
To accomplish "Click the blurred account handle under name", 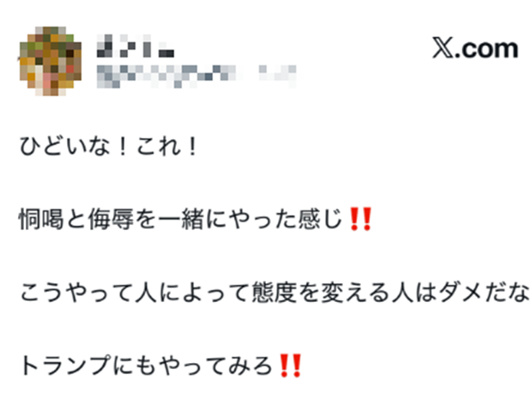I will tap(170, 76).
